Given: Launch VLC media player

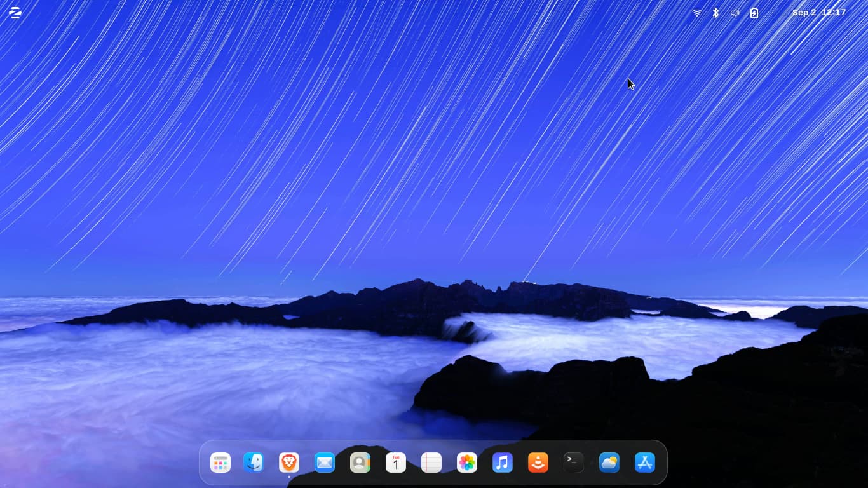Looking at the screenshot, I should [x=538, y=463].
